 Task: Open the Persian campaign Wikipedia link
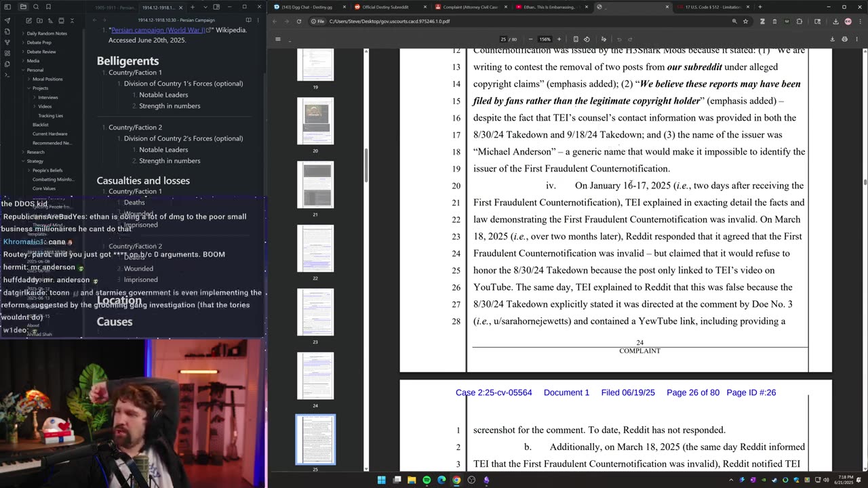pyautogui.click(x=159, y=30)
